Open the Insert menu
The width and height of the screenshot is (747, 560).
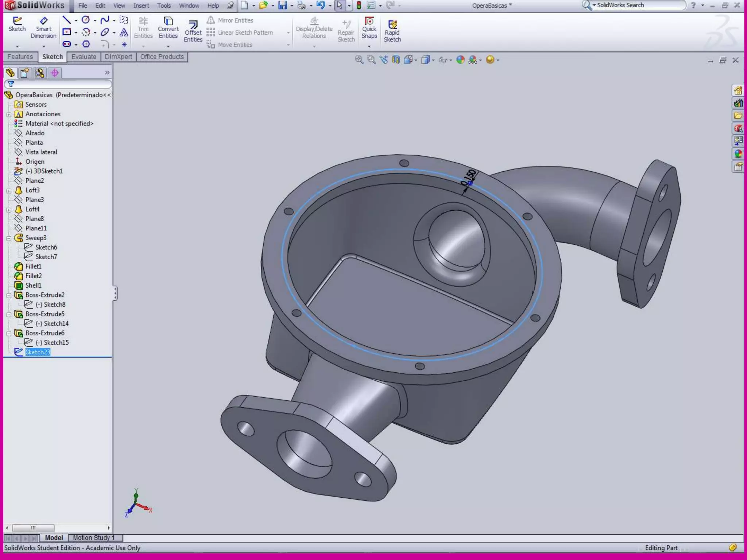[x=141, y=5]
